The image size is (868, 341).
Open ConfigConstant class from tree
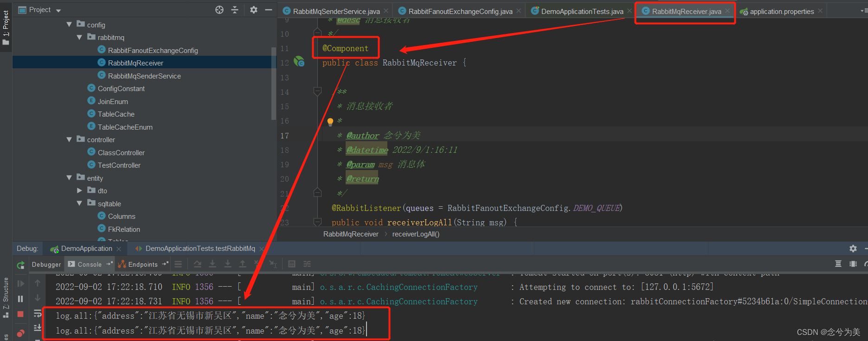point(121,88)
